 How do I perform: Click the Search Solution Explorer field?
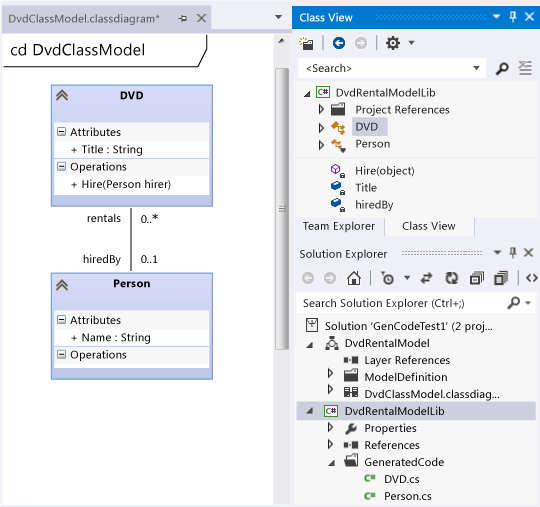point(400,303)
